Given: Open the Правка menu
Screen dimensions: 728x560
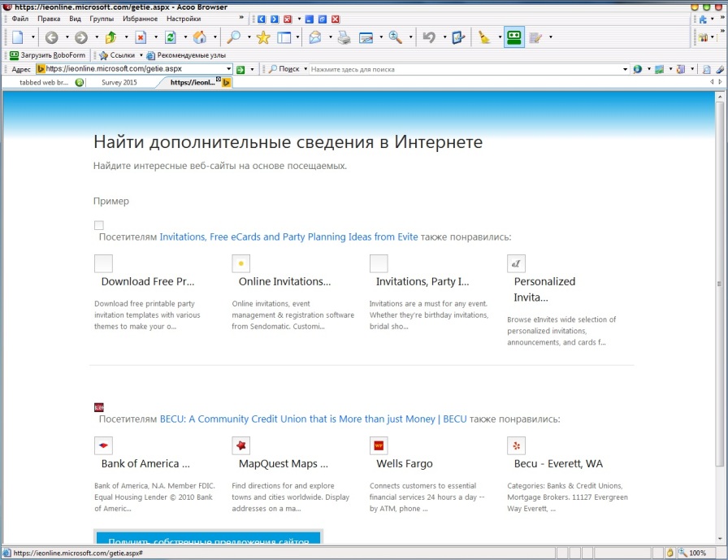Looking at the screenshot, I should coord(49,19).
